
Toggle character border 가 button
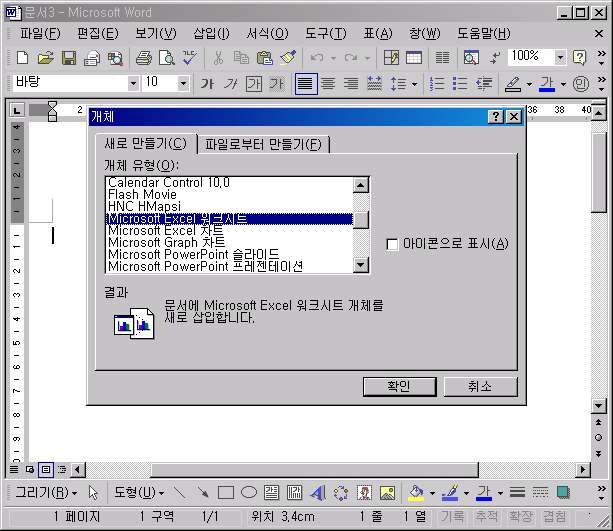pos(254,83)
